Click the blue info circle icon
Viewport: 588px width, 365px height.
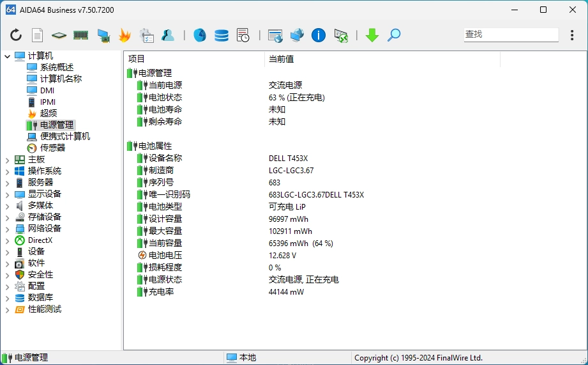pos(319,35)
